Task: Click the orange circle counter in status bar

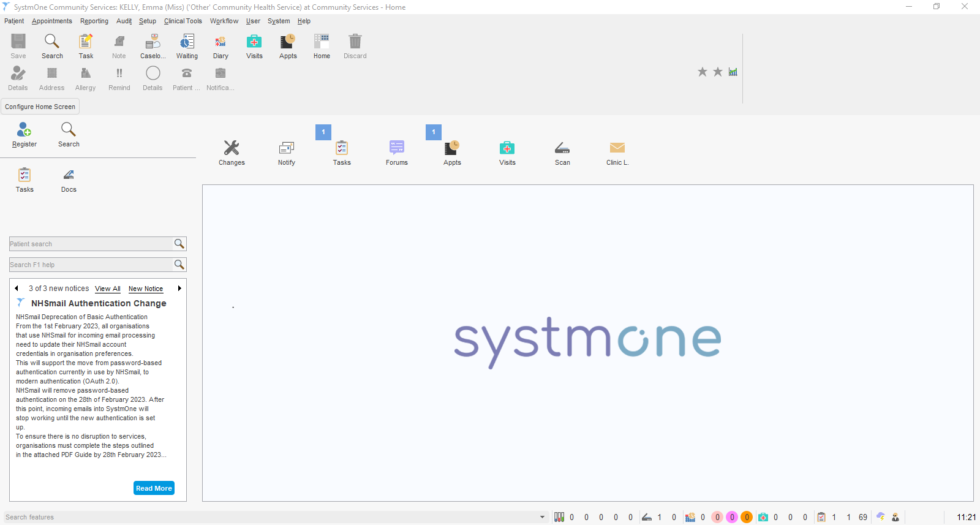Action: coord(747,517)
